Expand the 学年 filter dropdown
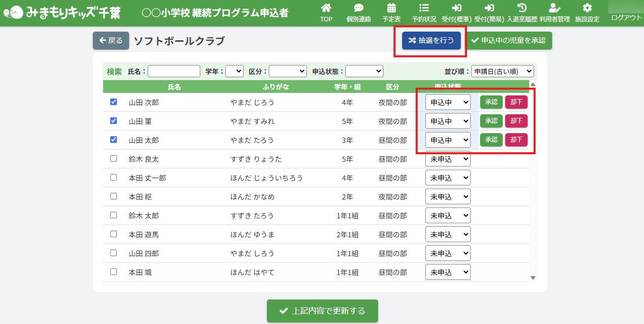This screenshot has width=644, height=324. [234, 71]
